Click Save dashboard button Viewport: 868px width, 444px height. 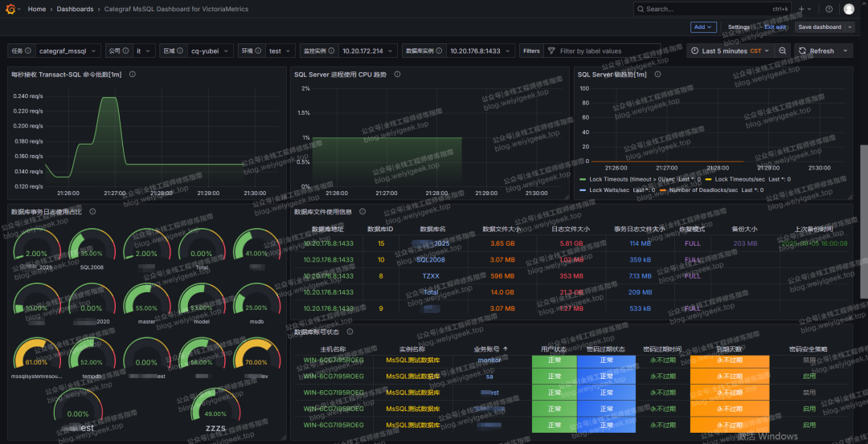[x=820, y=27]
